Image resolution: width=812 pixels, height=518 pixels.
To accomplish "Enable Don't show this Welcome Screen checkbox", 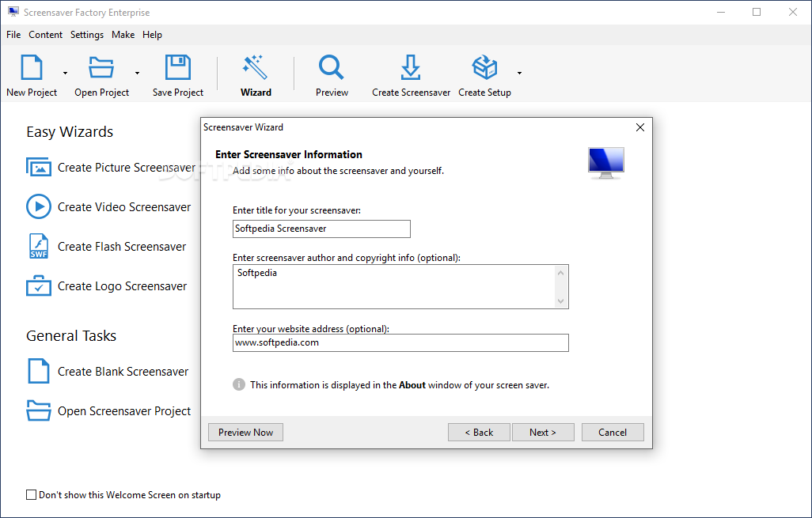I will click(x=31, y=495).
